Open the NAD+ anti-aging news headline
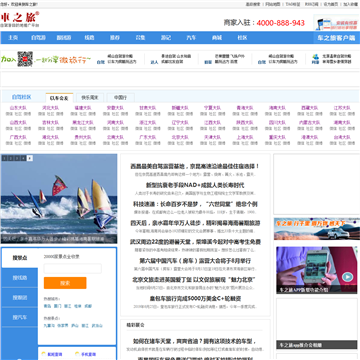Viewport: 360px width, 360px height. click(195, 185)
